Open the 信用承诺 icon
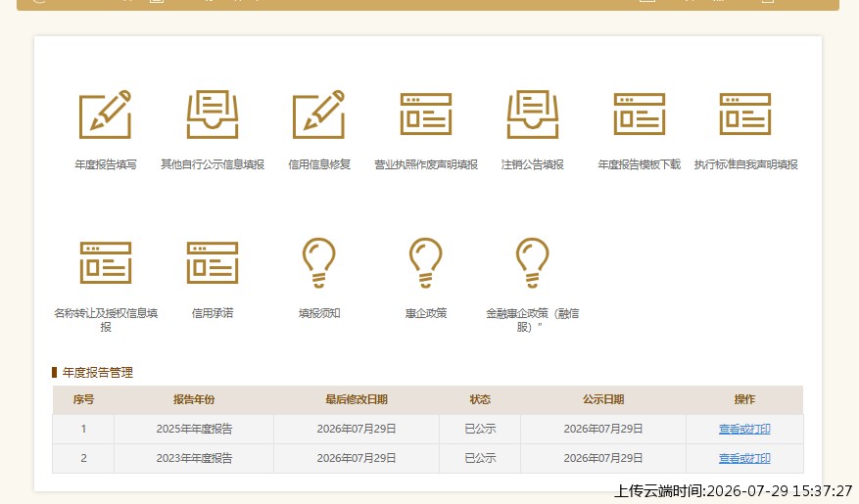This screenshot has height=504, width=859. coord(212,262)
